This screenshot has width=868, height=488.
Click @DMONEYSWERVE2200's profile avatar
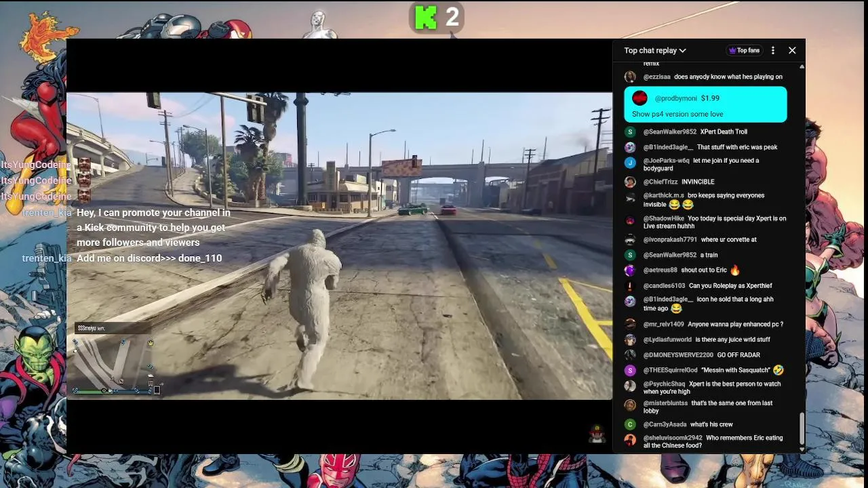point(630,354)
